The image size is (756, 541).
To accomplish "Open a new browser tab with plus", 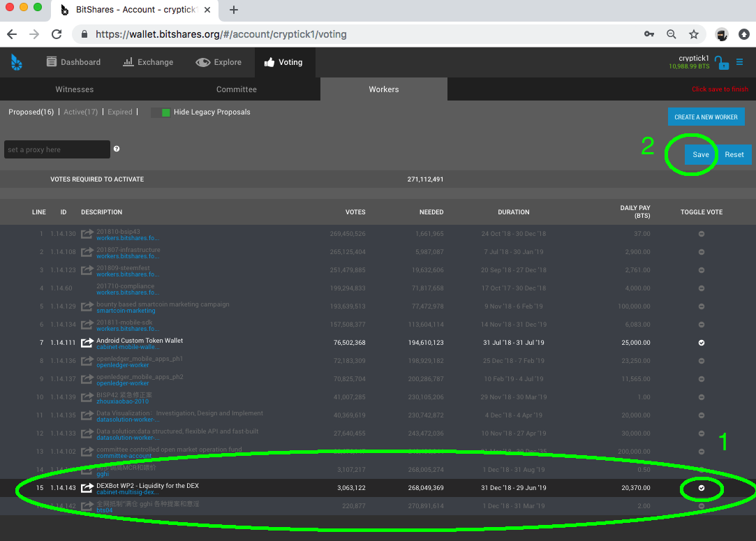I will [x=234, y=10].
